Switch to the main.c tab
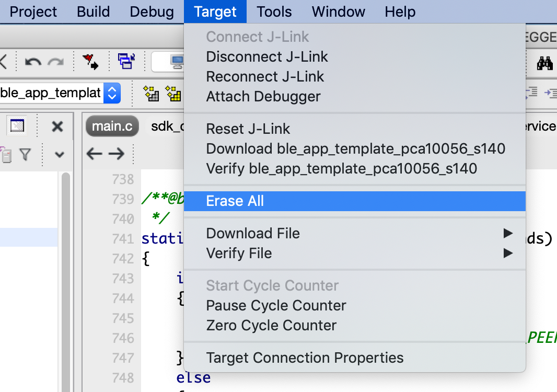The image size is (557, 392). (112, 125)
